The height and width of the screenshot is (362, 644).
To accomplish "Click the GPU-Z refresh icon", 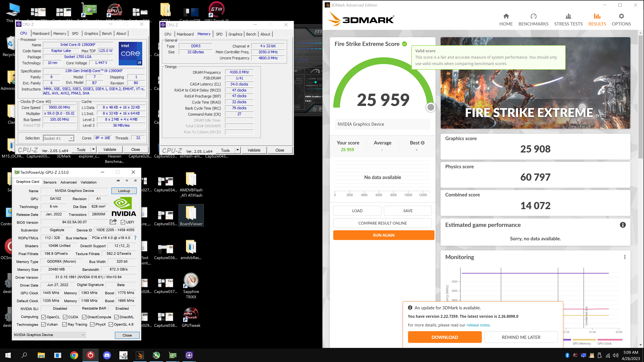I will 127,180.
